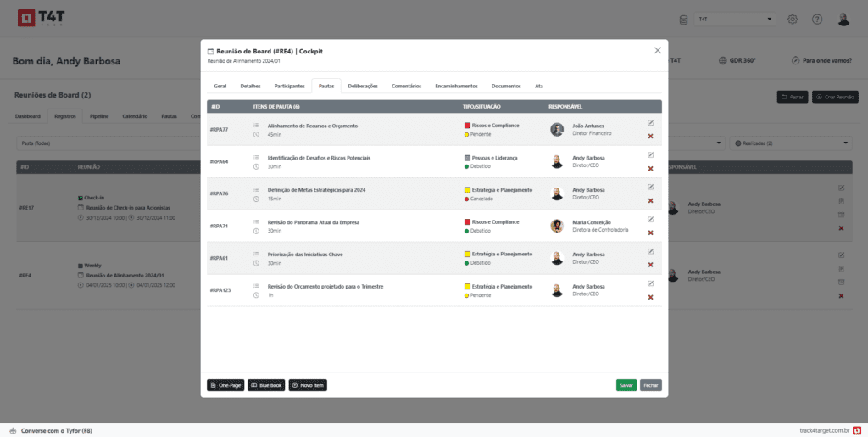Remove the #RPA61 agenda item
The image size is (868, 437).
click(650, 265)
